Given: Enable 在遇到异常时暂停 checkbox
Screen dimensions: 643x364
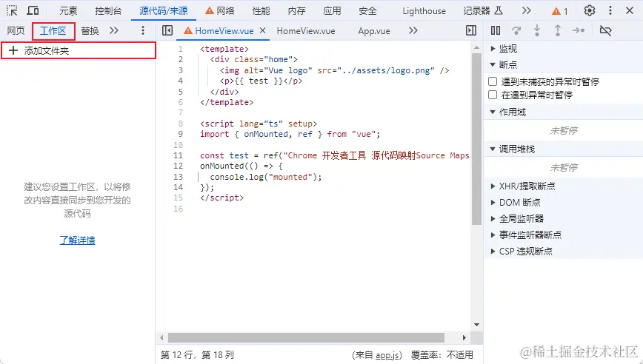Looking at the screenshot, I should (x=493, y=95).
